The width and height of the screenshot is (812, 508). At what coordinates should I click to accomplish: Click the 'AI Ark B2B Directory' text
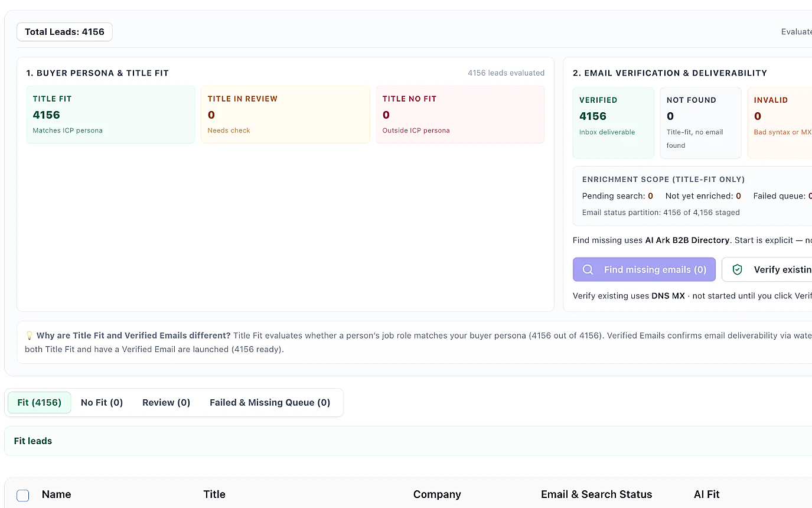pos(687,240)
